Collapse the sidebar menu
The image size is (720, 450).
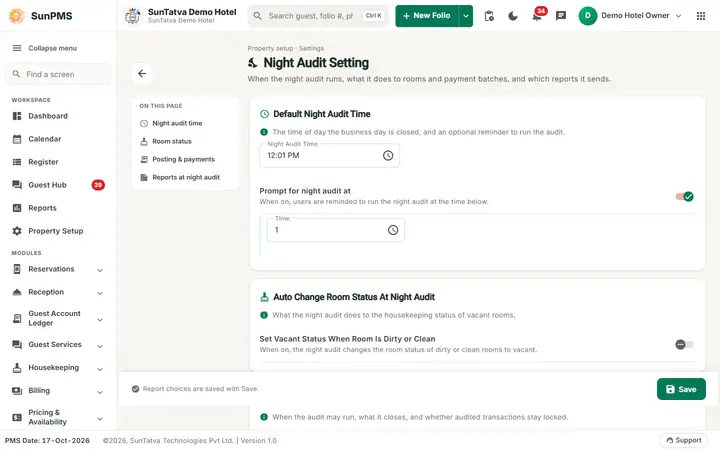pyautogui.click(x=45, y=48)
